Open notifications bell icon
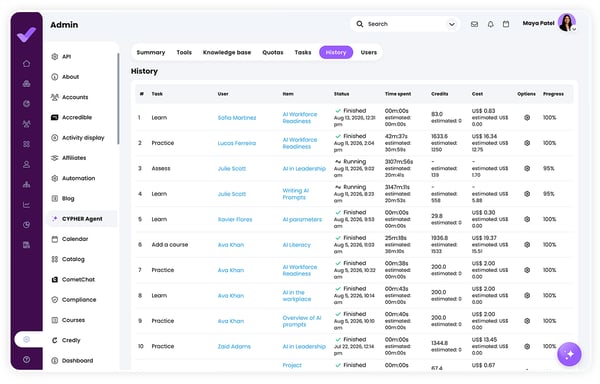 click(x=490, y=24)
